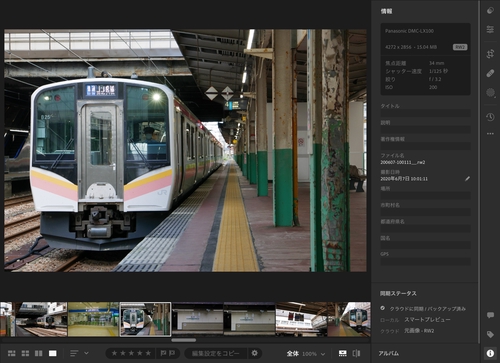This screenshot has height=363, width=500.
Task: Select the yellow-green station interior thumbnail
Action: point(93,319)
